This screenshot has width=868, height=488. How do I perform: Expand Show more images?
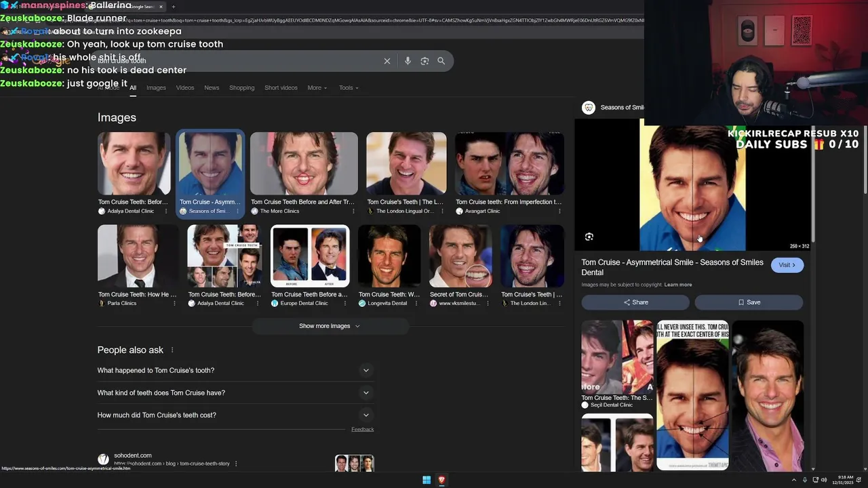click(330, 326)
